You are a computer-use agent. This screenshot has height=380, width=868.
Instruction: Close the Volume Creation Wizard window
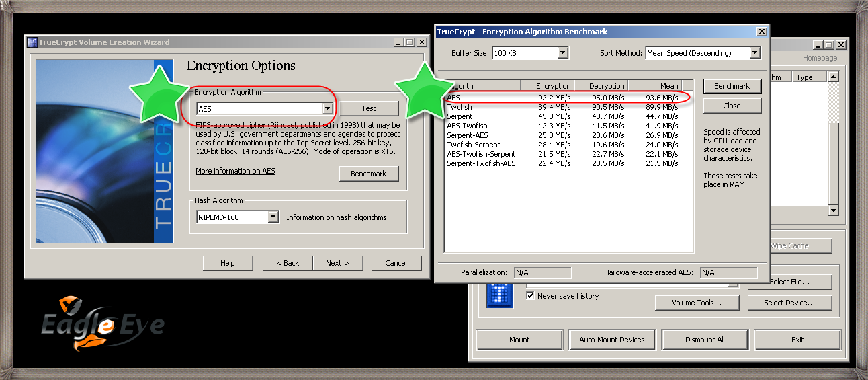click(x=421, y=42)
